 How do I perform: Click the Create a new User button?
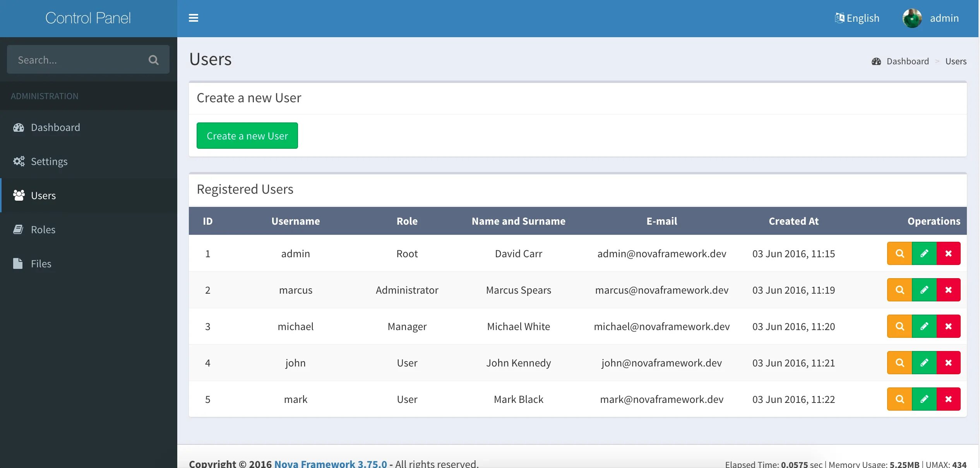[x=247, y=135]
